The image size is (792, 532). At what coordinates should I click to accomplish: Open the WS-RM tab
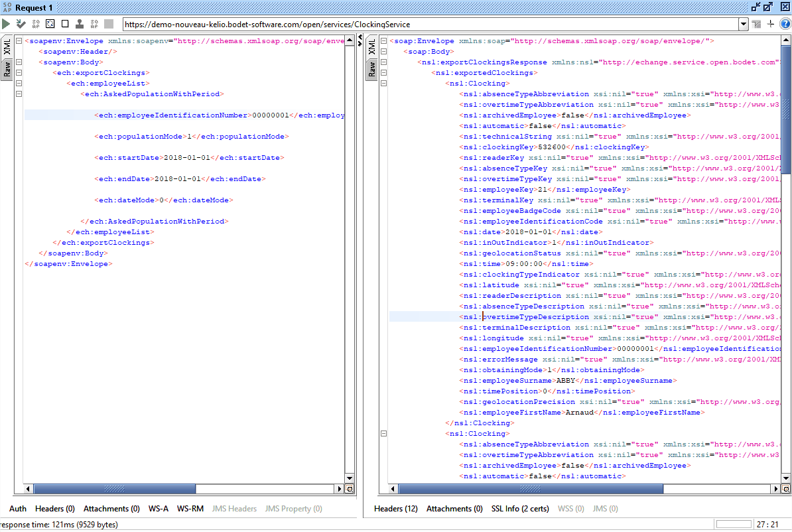(190, 509)
